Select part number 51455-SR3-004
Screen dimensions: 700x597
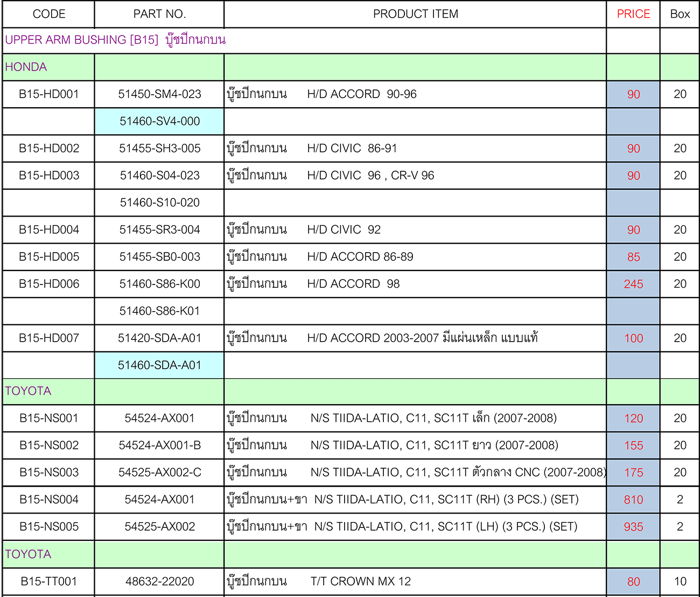pos(159,230)
